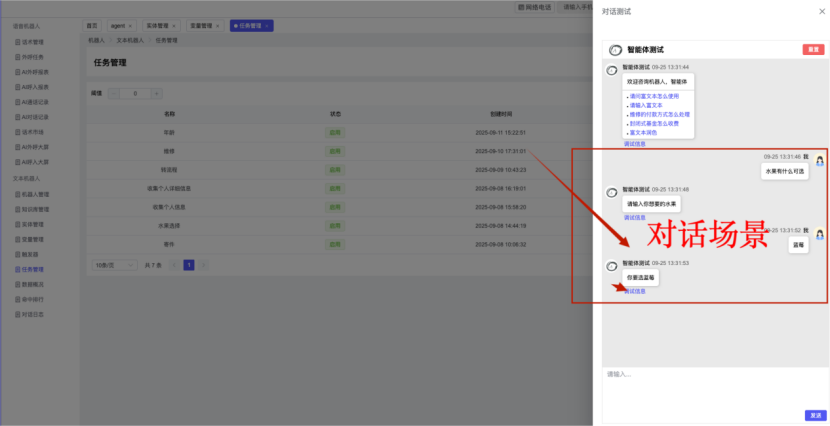Click the 维修的付款方式怎么处理 suggestion link
Image resolution: width=830 pixels, height=426 pixels.
coord(659,114)
